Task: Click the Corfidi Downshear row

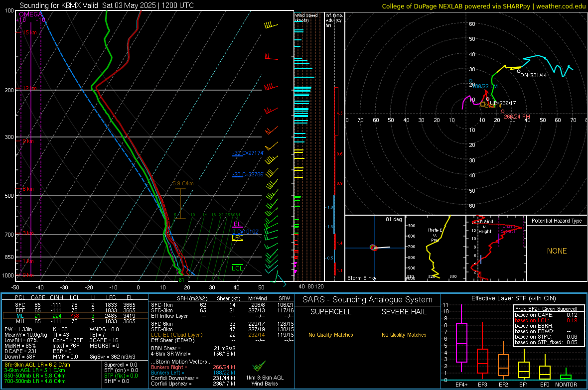Action: (x=193, y=378)
